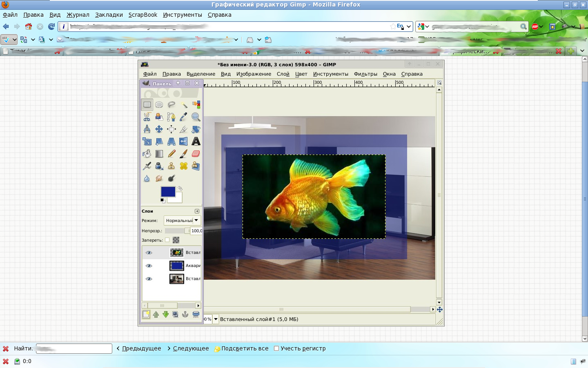Click the raise layer green arrow
The height and width of the screenshot is (368, 588).
156,314
